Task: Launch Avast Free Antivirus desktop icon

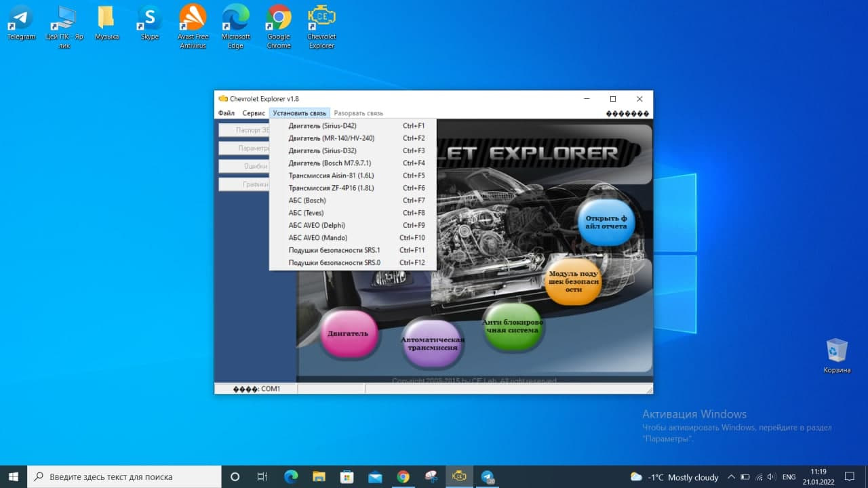Action: point(193,26)
